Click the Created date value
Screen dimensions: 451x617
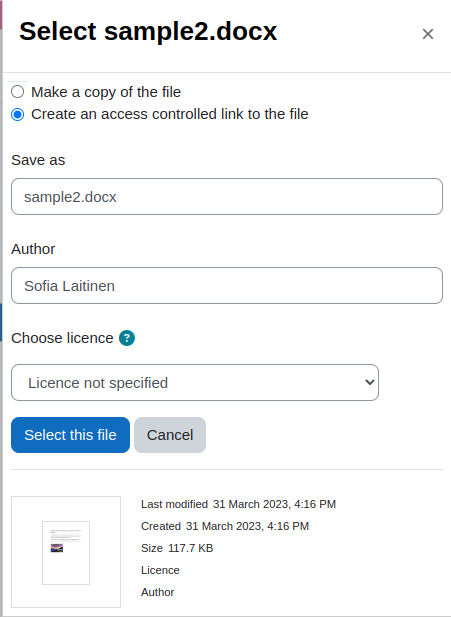click(x=247, y=526)
